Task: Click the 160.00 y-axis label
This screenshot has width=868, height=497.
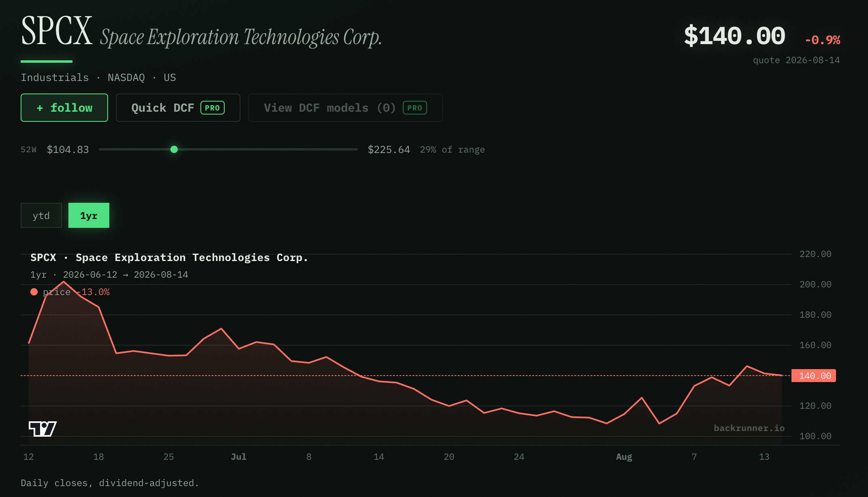Action: (815, 345)
